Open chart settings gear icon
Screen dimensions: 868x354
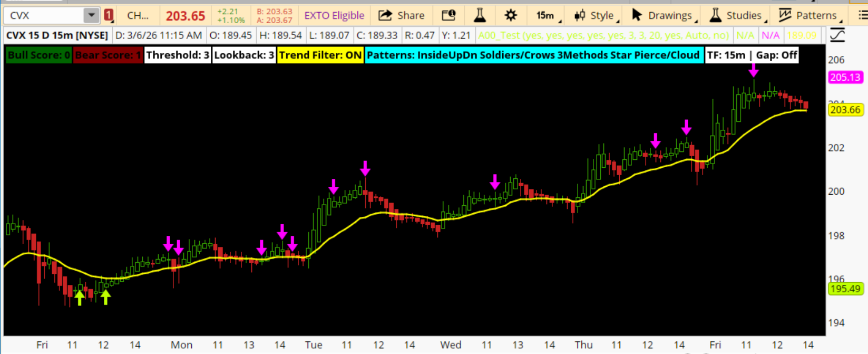click(x=511, y=15)
